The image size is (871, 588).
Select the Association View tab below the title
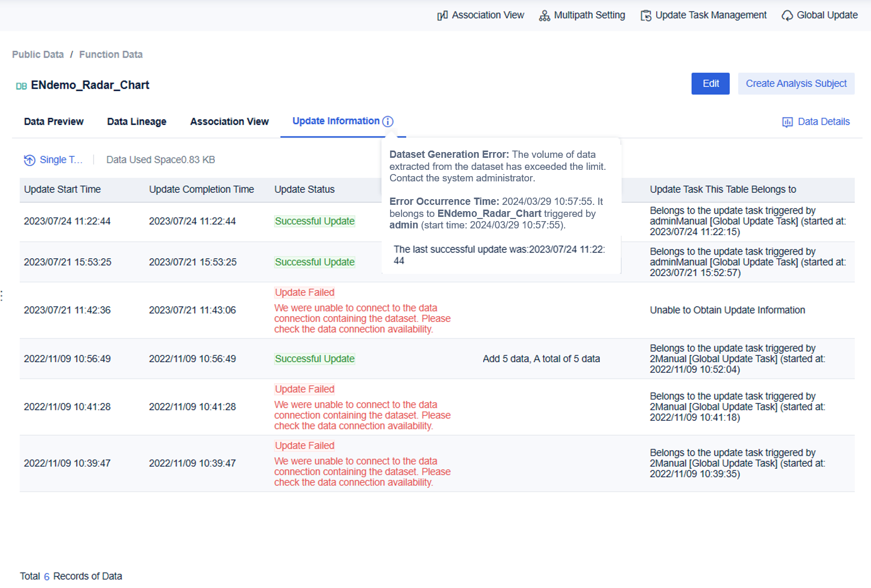(229, 121)
